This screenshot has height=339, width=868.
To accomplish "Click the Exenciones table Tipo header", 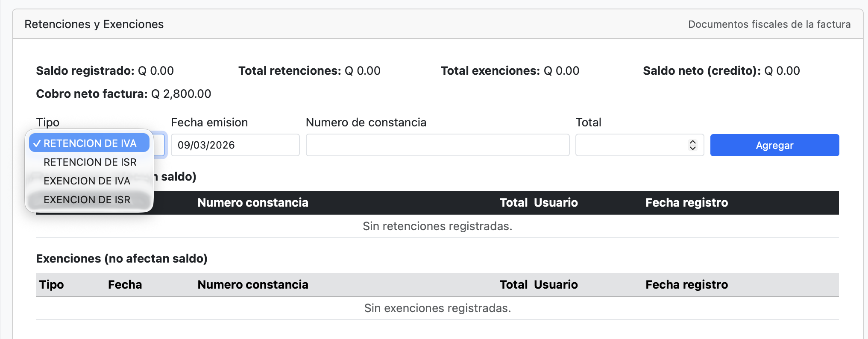I will coord(51,284).
